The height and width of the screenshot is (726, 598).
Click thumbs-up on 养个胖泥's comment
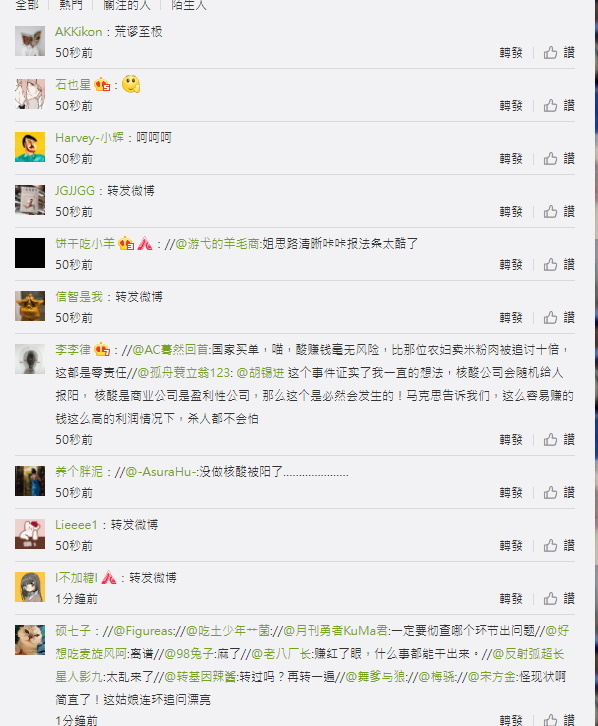pyautogui.click(x=550, y=492)
